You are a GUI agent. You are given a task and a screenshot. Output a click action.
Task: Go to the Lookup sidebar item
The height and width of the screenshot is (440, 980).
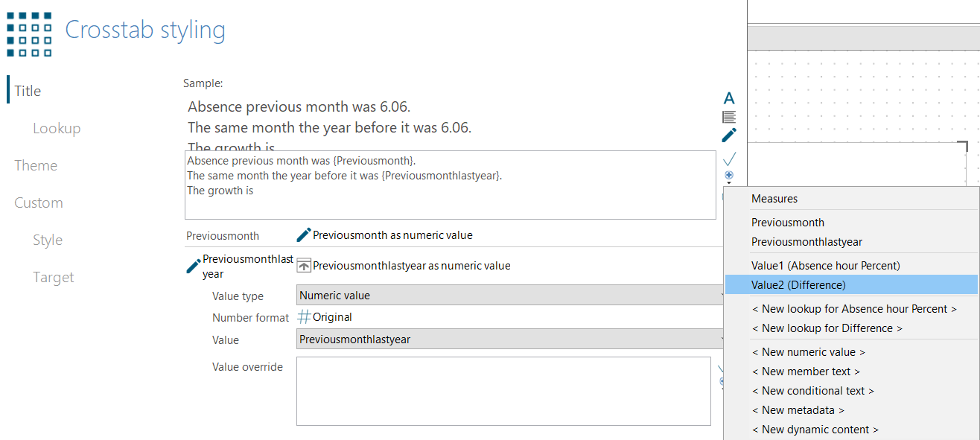click(x=57, y=128)
